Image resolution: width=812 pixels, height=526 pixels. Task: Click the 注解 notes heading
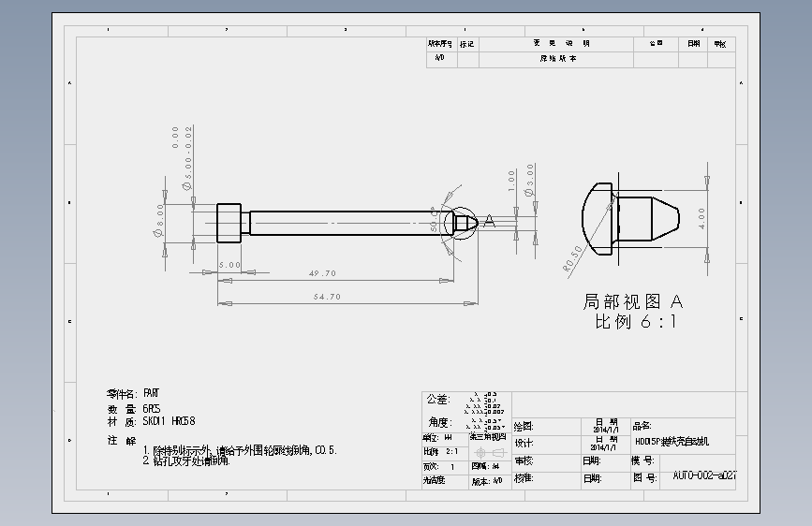click(122, 441)
